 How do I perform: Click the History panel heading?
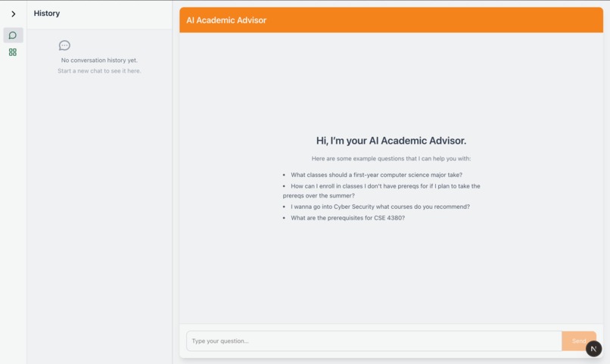pyautogui.click(x=47, y=13)
